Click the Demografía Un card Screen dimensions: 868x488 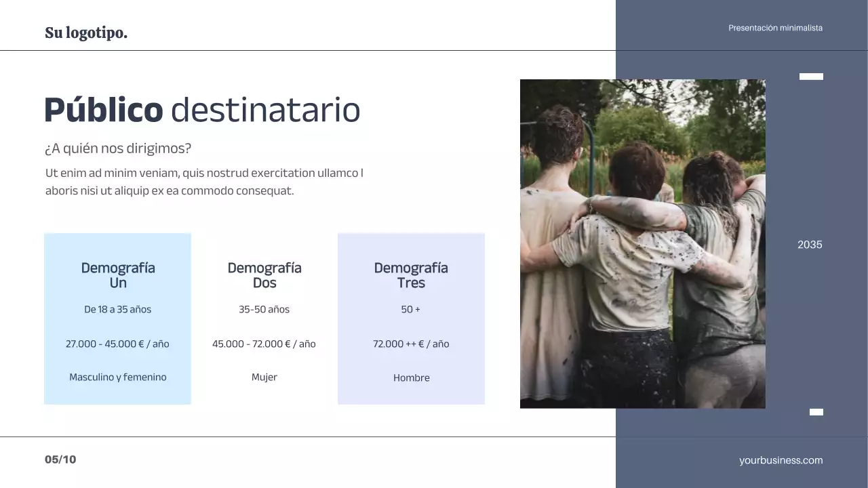pyautogui.click(x=117, y=319)
